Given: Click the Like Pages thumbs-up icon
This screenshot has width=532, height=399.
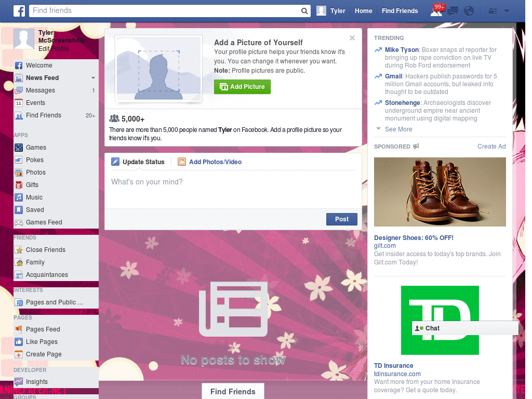Looking at the screenshot, I should (19, 342).
